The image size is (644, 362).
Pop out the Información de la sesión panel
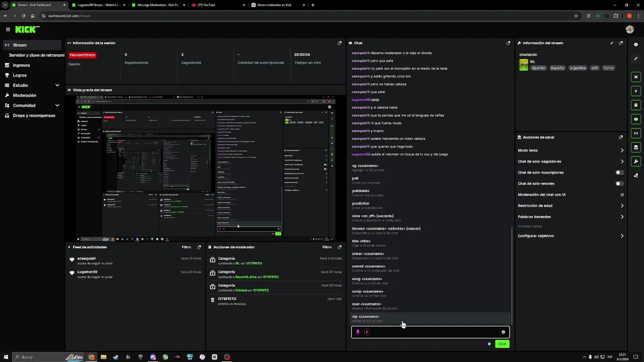(340, 43)
